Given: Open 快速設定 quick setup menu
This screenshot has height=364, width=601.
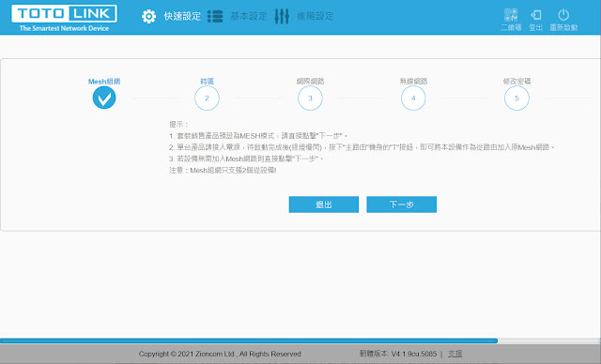Looking at the screenshot, I should point(182,16).
